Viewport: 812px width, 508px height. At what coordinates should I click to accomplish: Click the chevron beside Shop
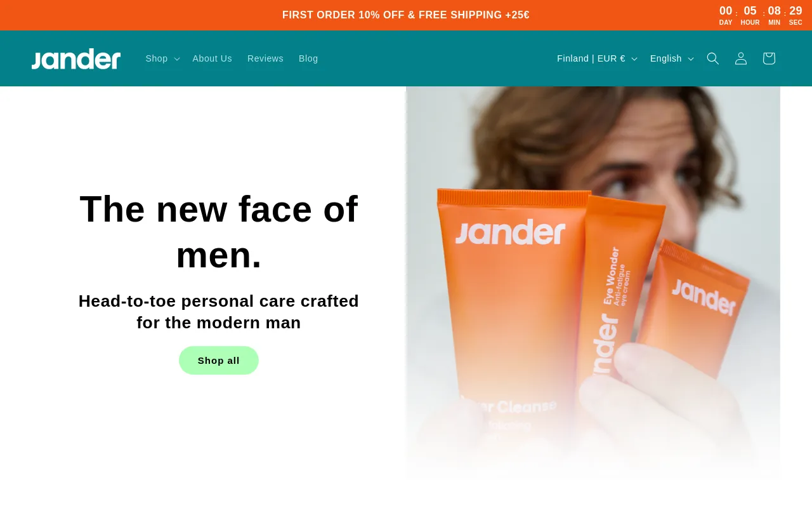click(x=177, y=59)
